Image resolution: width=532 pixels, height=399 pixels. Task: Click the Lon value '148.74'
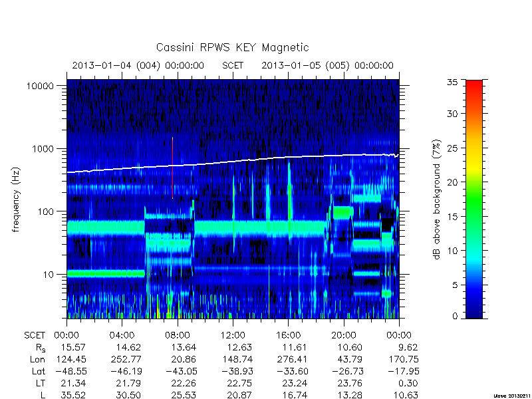click(x=237, y=359)
